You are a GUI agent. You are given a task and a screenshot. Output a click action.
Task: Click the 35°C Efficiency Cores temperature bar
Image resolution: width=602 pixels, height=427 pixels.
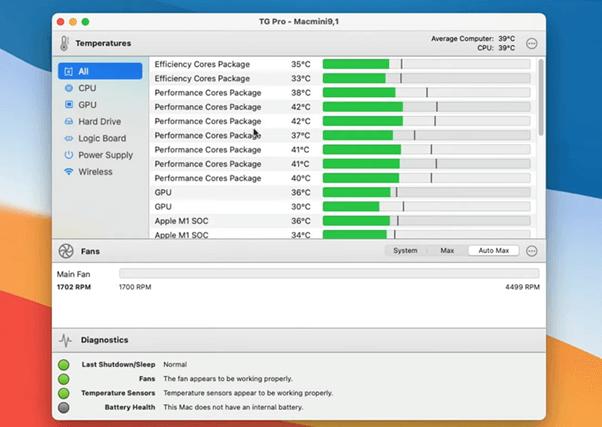pyautogui.click(x=427, y=64)
